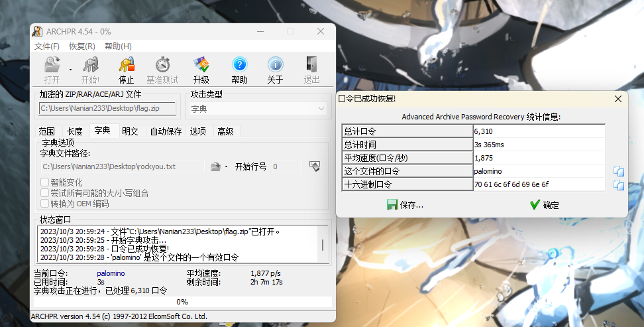This screenshot has width=644, height=327.
Task: Switch to the 选项 tab
Action: click(x=198, y=131)
